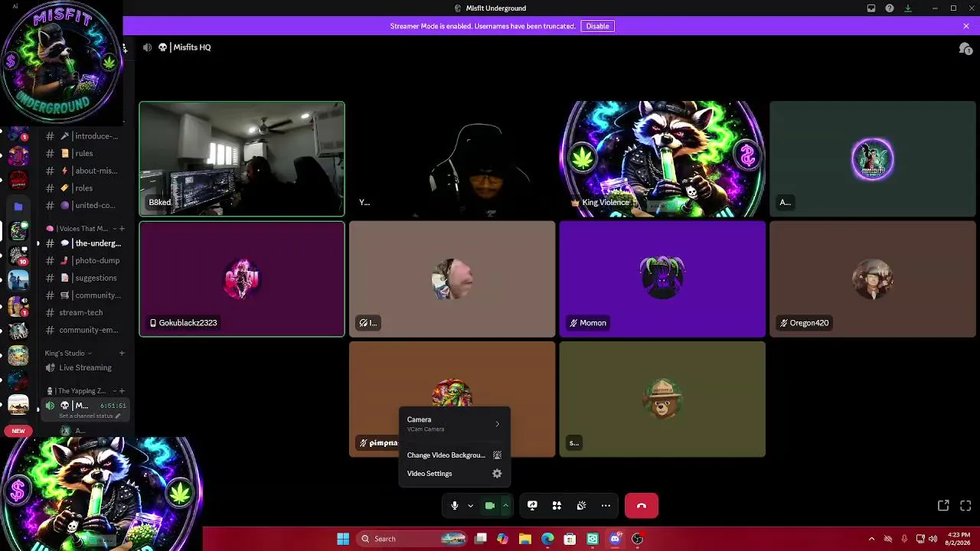Open Video Settings from popup menu
The image size is (980, 551).
(x=454, y=474)
